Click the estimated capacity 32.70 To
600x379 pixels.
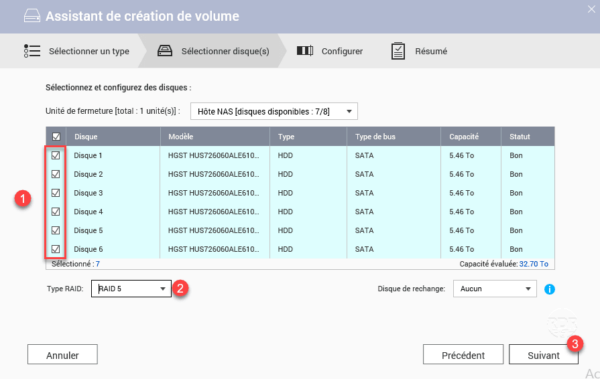click(x=533, y=264)
